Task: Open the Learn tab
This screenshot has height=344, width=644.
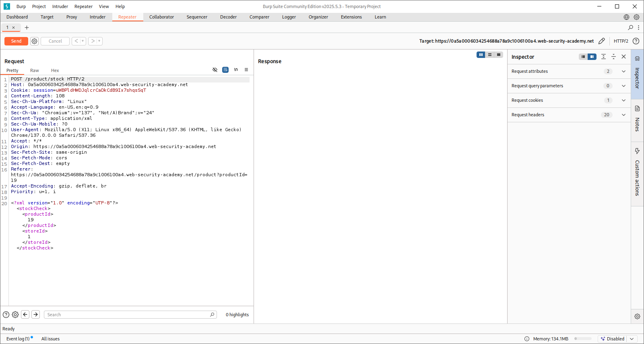Action: point(380,17)
